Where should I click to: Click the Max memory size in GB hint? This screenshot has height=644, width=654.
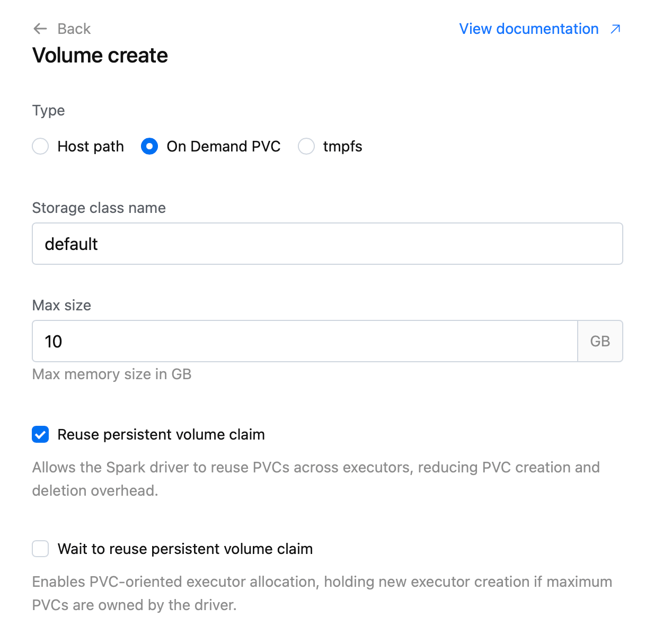(112, 374)
